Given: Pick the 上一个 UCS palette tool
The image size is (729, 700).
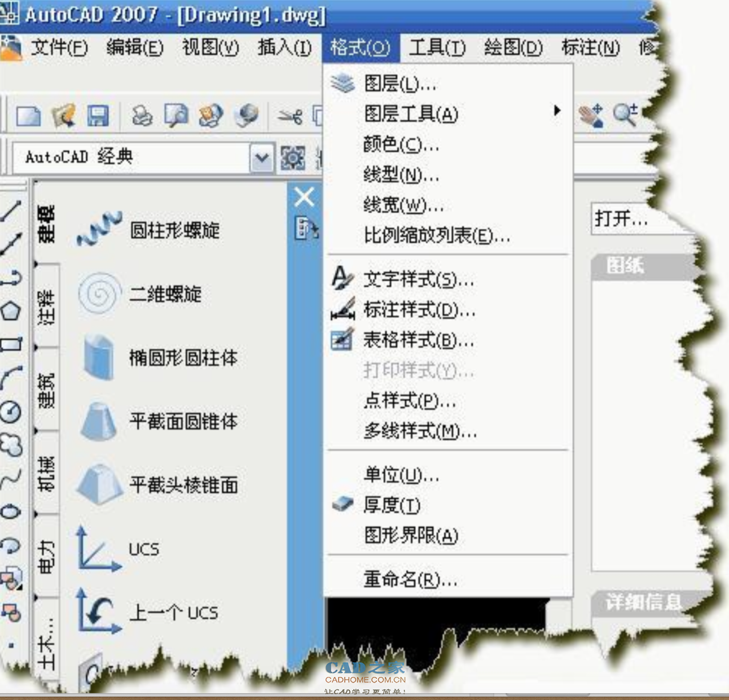Looking at the screenshot, I should click(147, 613).
